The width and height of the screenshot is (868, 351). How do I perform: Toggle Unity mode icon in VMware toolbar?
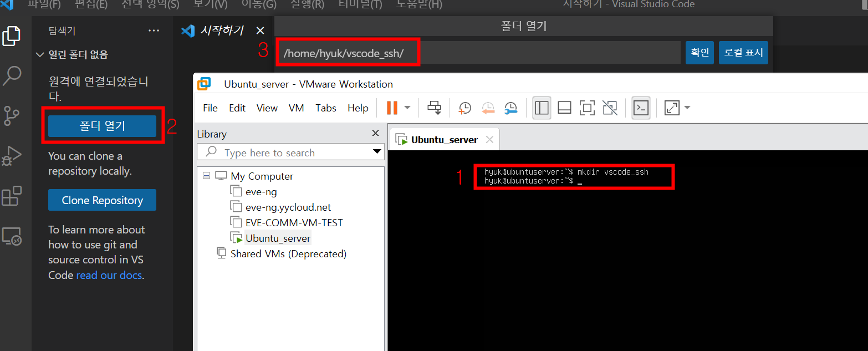tap(610, 108)
